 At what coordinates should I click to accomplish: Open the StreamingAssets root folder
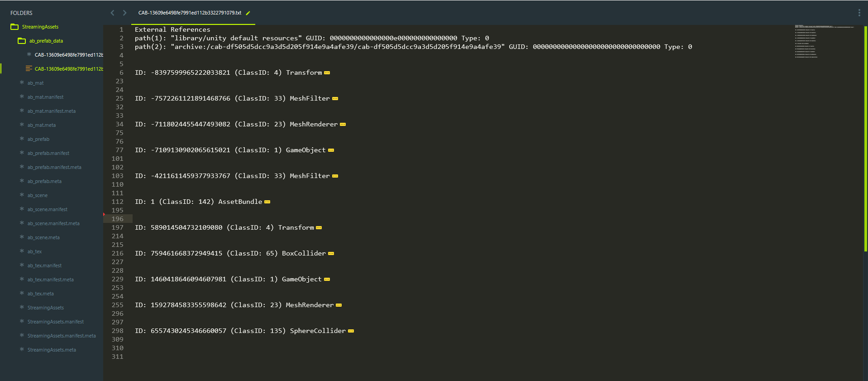point(40,27)
